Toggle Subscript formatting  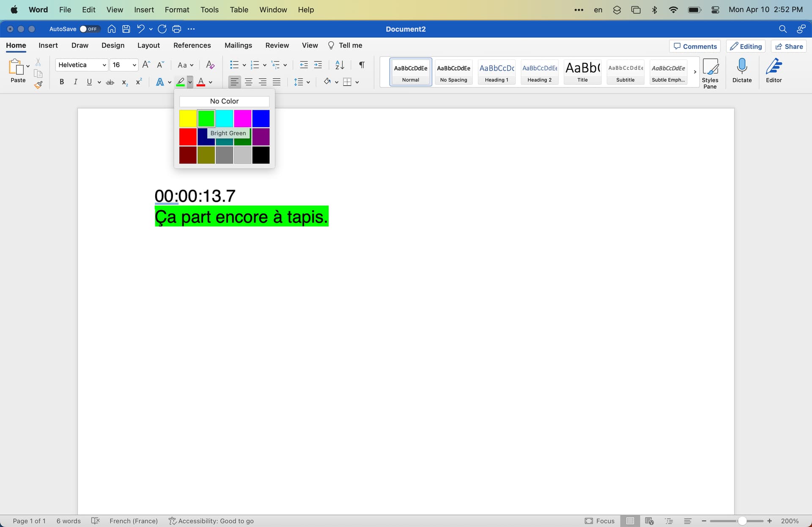[x=124, y=82]
